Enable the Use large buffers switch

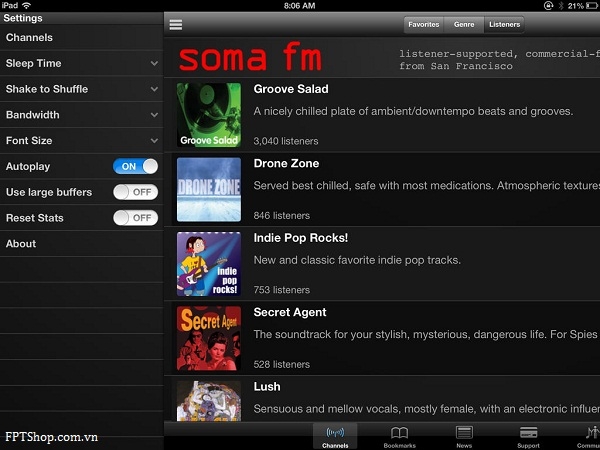135,192
